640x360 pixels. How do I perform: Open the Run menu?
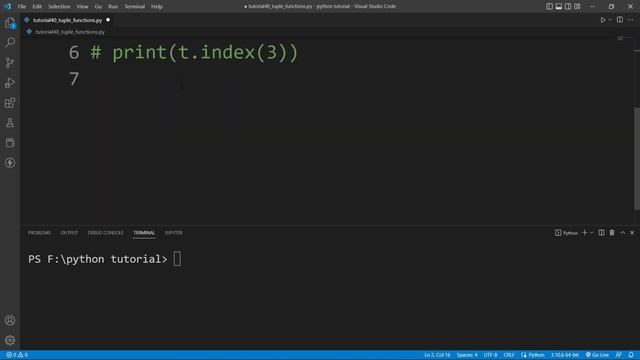(x=113, y=7)
